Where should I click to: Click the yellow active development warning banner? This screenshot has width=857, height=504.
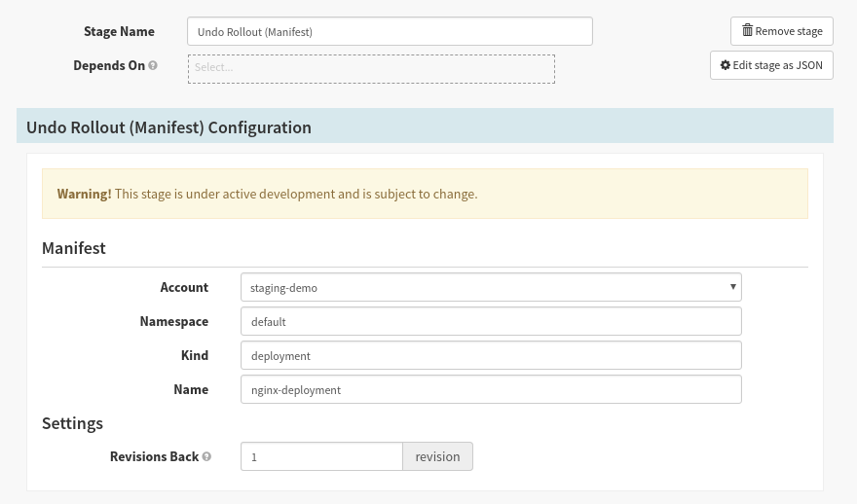pyautogui.click(x=425, y=194)
